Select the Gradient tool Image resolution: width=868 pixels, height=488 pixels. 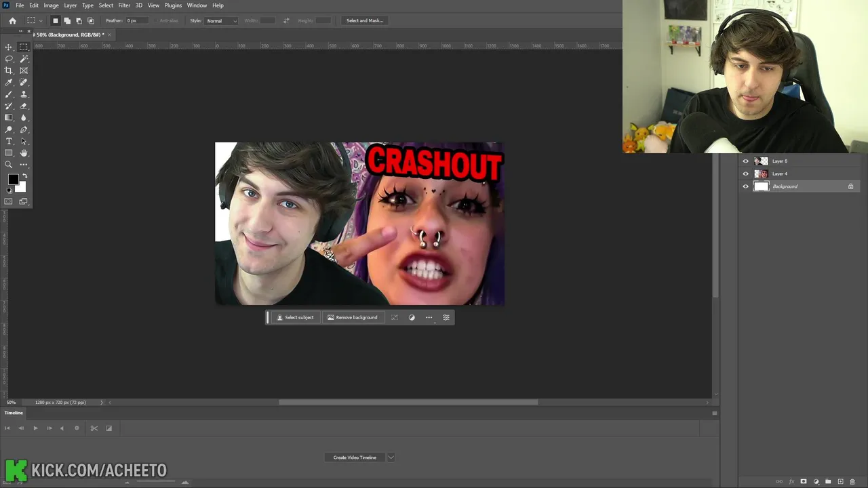coord(9,117)
